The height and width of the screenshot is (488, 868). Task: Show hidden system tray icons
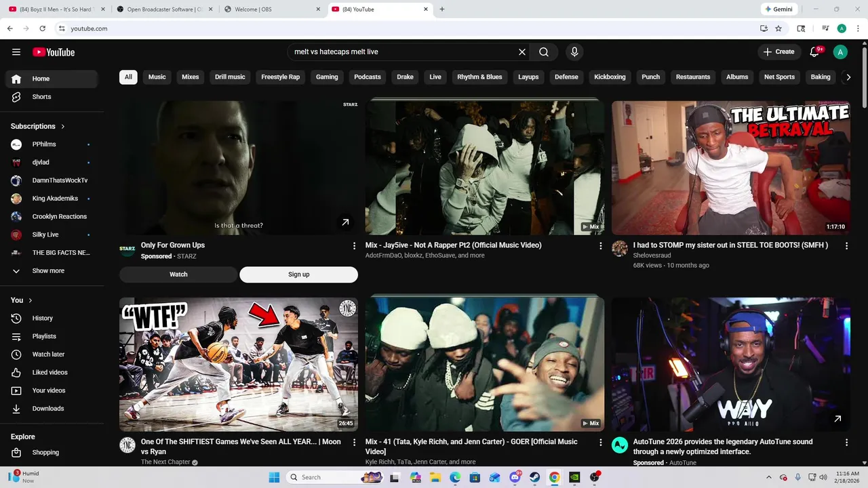(x=768, y=477)
